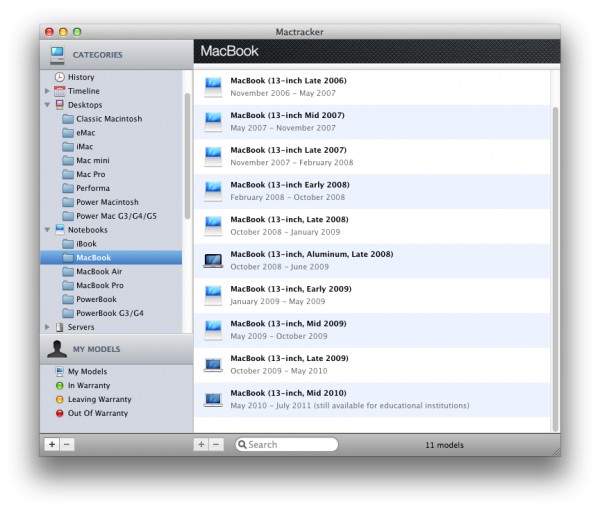Click the Mac mini folder icon
Screen dimensions: 600x511
pyautogui.click(x=68, y=160)
